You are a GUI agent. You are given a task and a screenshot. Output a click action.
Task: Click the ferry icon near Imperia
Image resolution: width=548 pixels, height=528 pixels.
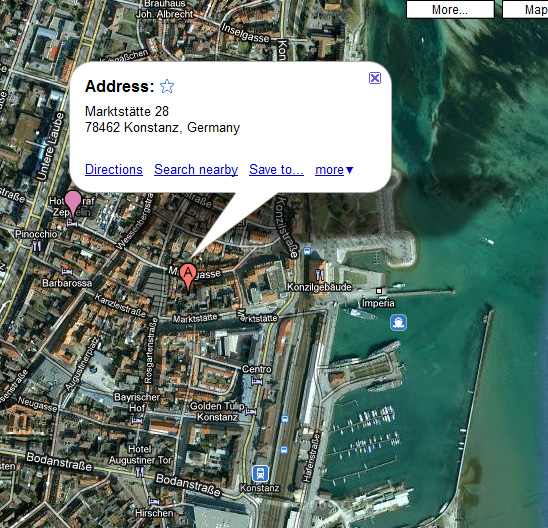click(x=398, y=322)
